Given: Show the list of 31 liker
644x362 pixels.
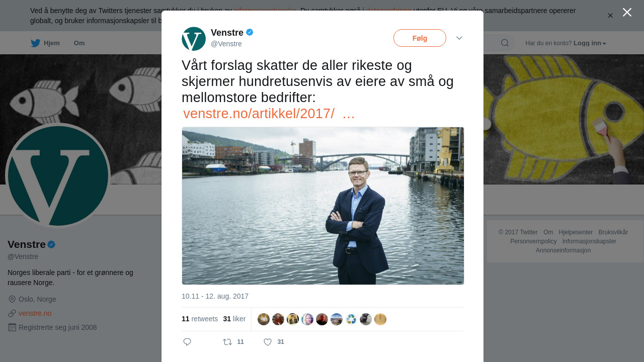Looking at the screenshot, I should (234, 319).
